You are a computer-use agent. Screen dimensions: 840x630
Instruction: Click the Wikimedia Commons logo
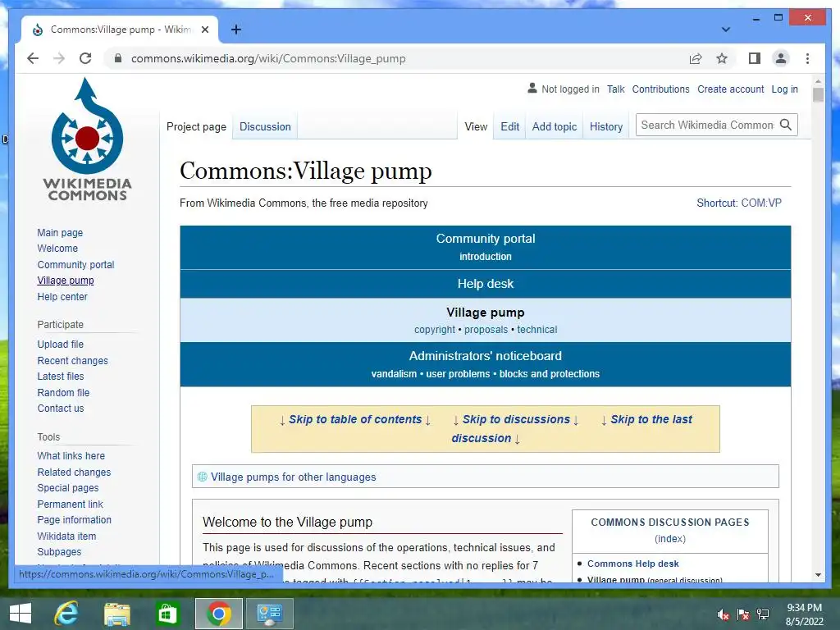coord(87,139)
